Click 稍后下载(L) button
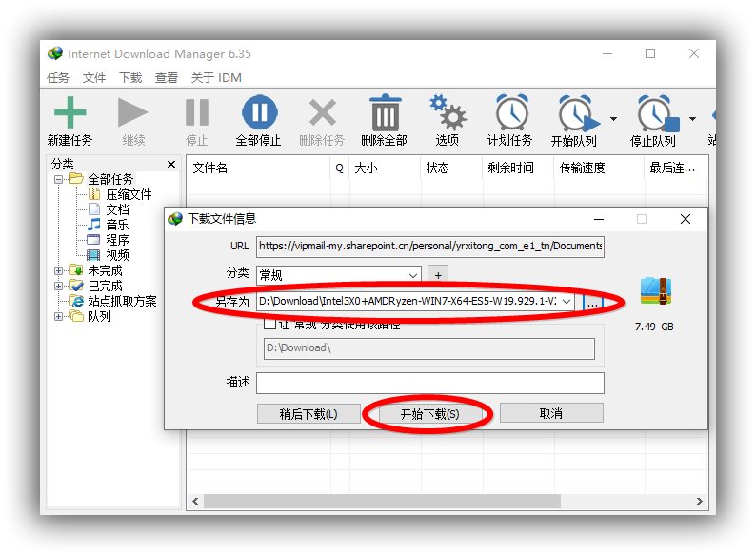Viewport: 756px width, 555px height. (x=308, y=414)
